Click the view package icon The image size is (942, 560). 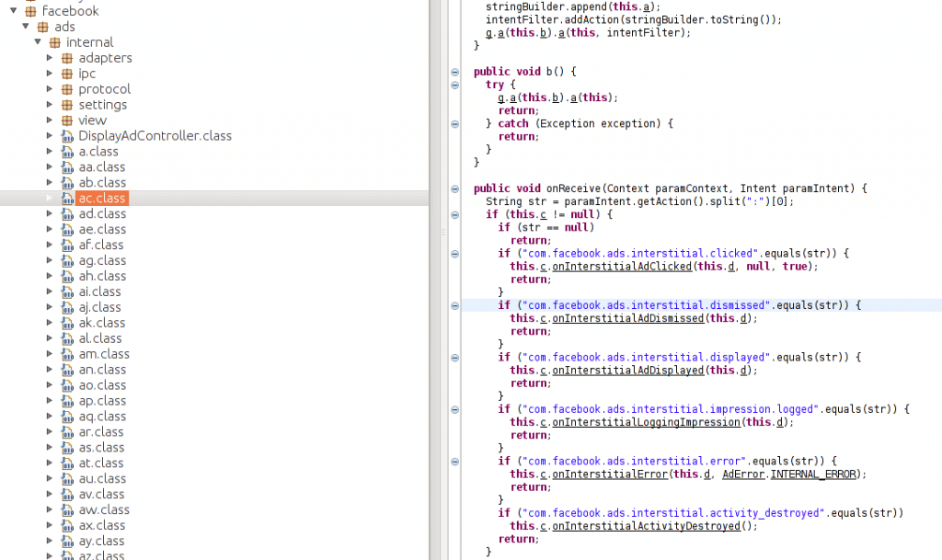click(67, 120)
